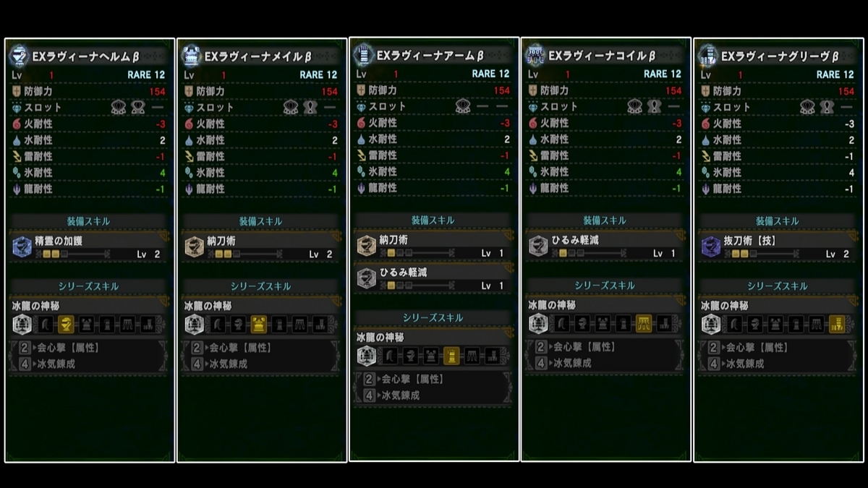This screenshot has width=868, height=488.
Task: Click the EXラヴィーナメイルβ chest armor icon
Action: tap(192, 56)
